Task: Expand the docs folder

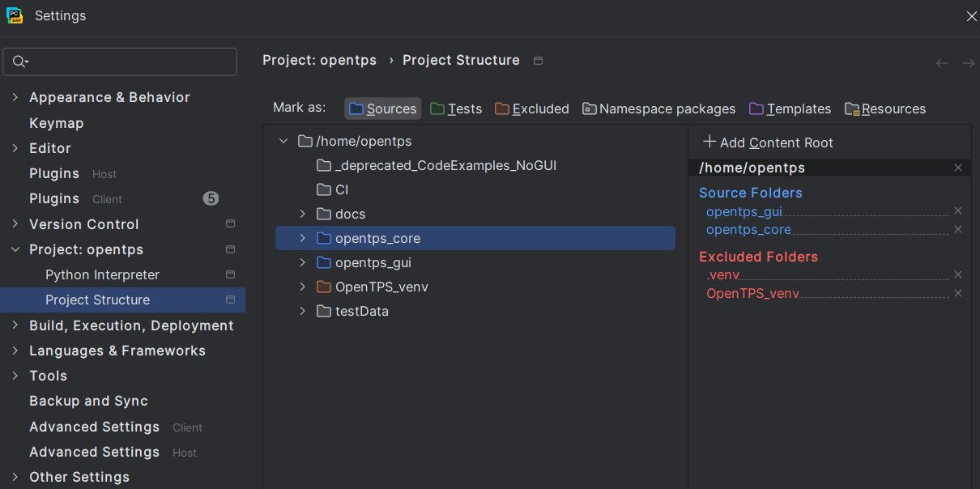Action: (303, 214)
